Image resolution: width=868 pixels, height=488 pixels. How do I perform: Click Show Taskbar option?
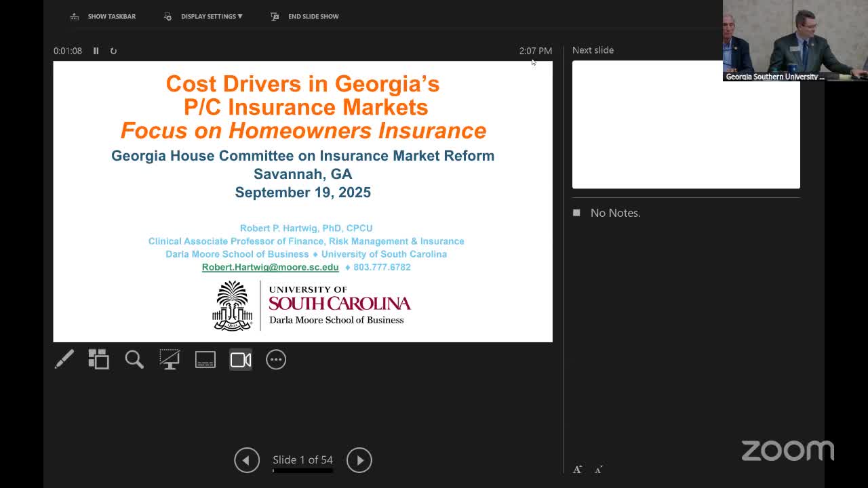(x=104, y=16)
